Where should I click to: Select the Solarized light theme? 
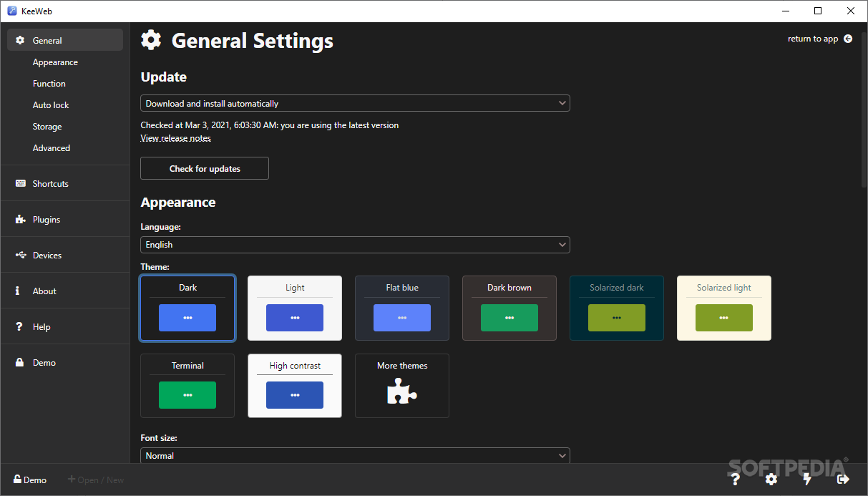pos(724,308)
